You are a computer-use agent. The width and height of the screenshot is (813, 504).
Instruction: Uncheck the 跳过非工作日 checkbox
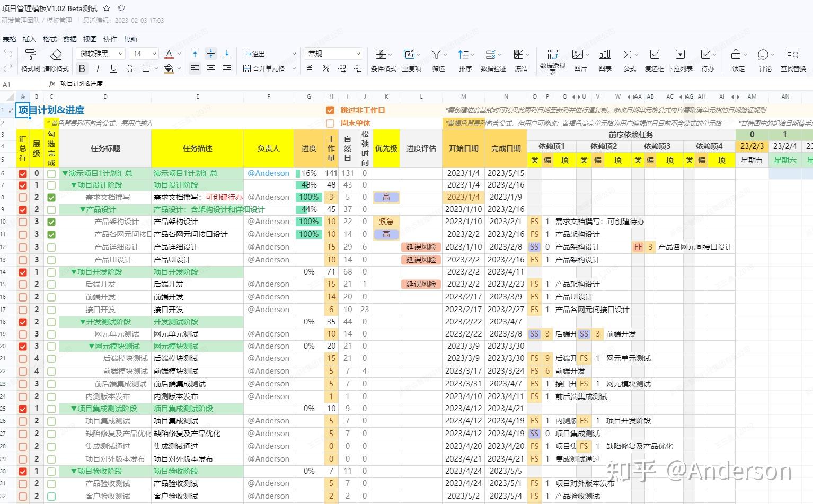coord(330,110)
